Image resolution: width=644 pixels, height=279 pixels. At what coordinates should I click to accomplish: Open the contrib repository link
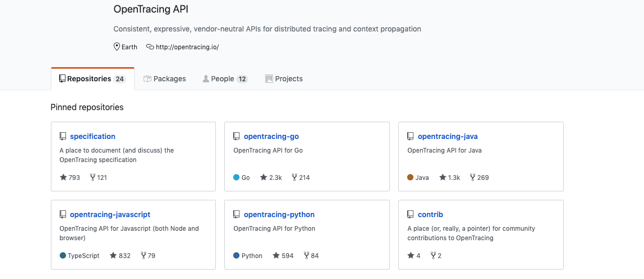click(x=430, y=214)
